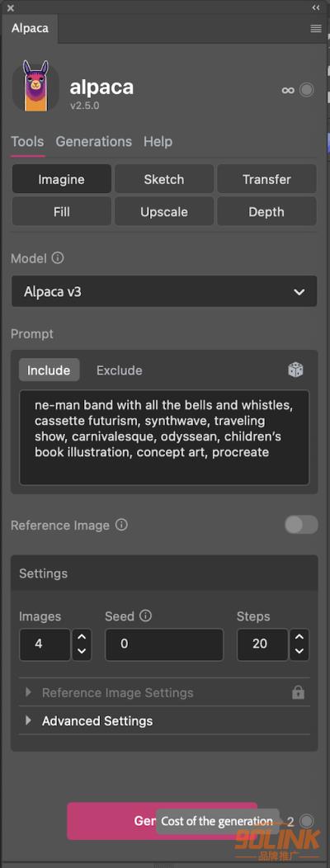Click the Seed input field
Viewport: 330px width, 868px height.
click(164, 644)
